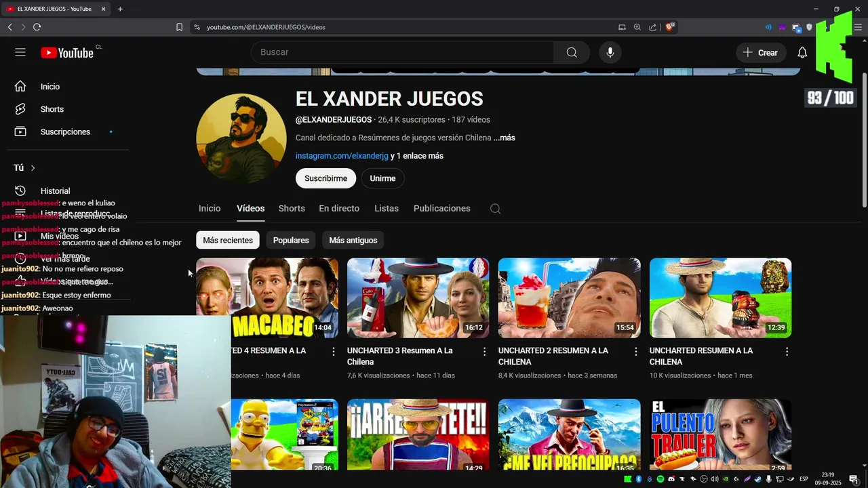The height and width of the screenshot is (488, 868).
Task: Click the Unirme button
Action: click(x=382, y=178)
